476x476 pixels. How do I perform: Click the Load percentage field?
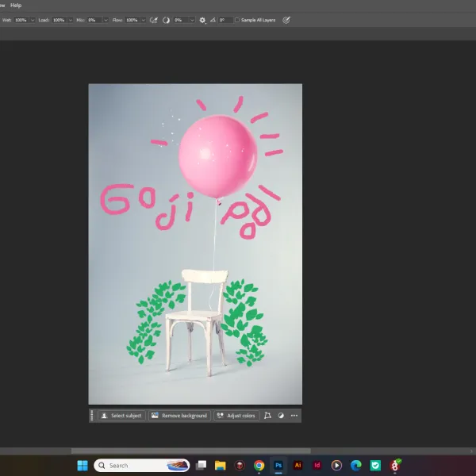click(x=59, y=20)
